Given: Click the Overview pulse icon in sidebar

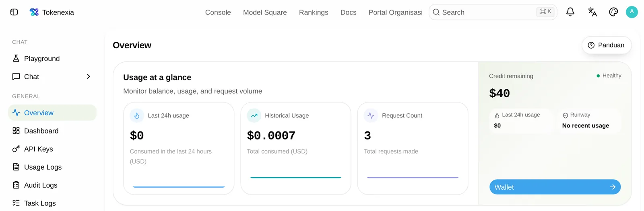Looking at the screenshot, I should (x=16, y=113).
